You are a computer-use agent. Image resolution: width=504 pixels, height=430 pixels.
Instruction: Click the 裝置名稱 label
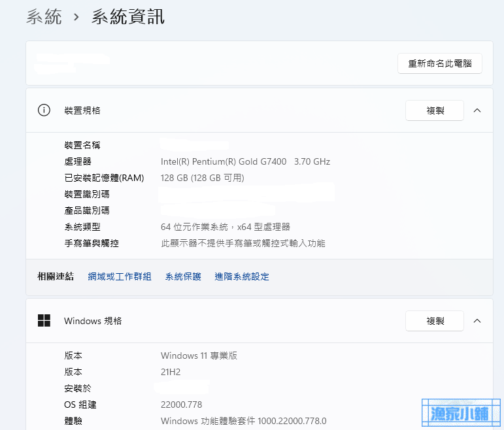pyautogui.click(x=82, y=145)
